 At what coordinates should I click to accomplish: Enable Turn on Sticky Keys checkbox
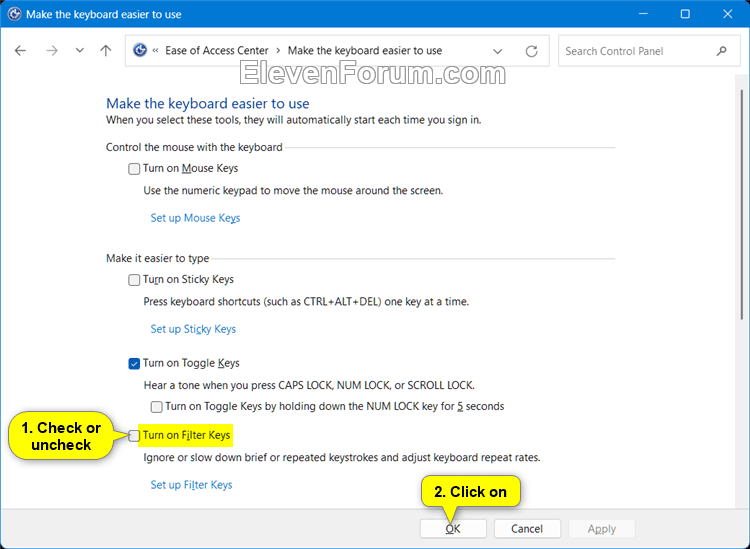point(134,280)
